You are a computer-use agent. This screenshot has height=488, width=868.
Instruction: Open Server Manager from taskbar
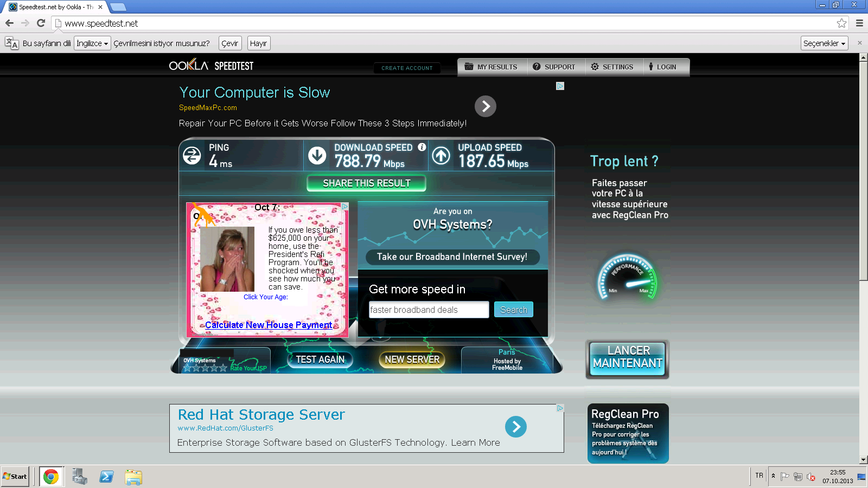80,477
